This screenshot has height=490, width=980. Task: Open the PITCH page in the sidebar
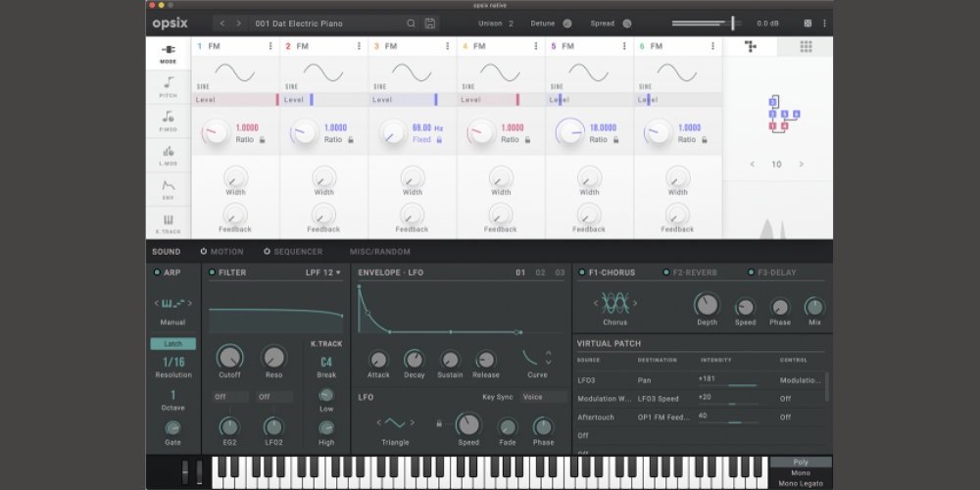point(169,88)
